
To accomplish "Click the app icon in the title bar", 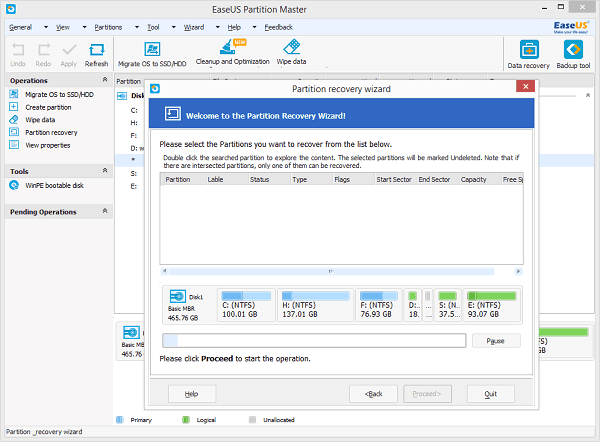I will (x=11, y=9).
